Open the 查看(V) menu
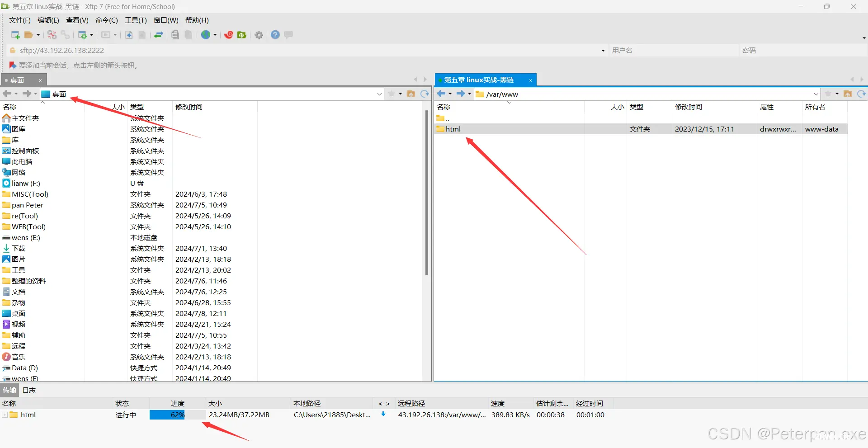This screenshot has height=448, width=868. tap(77, 20)
